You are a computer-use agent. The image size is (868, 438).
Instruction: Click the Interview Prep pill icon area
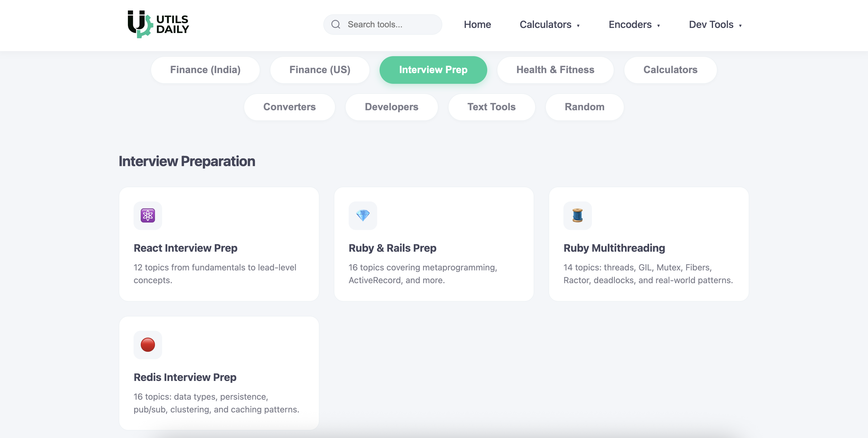[433, 70]
